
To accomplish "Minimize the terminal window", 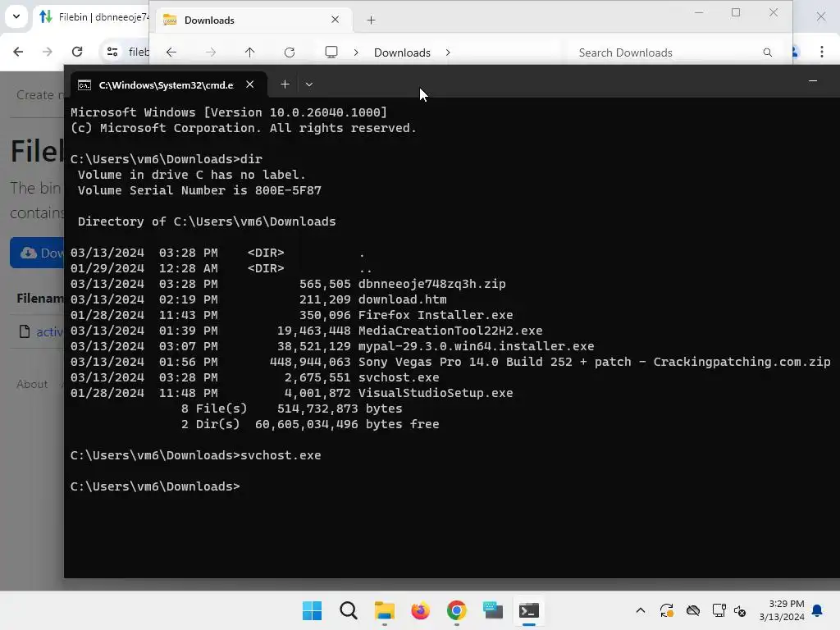I will pos(813,81).
